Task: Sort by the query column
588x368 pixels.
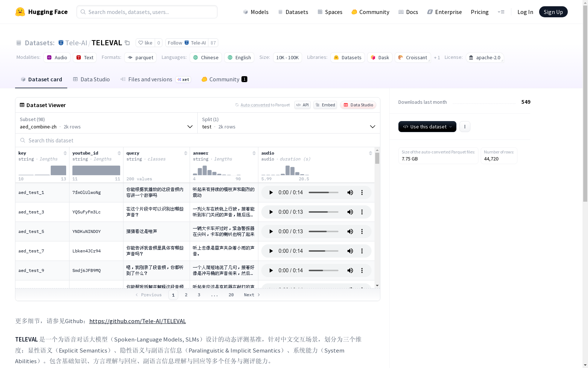Action: (186, 153)
